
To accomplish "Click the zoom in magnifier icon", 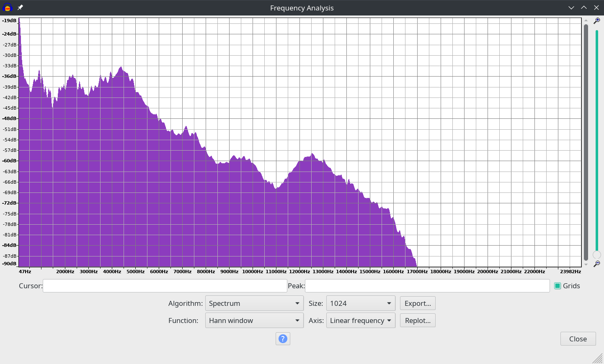I will pyautogui.click(x=597, y=21).
